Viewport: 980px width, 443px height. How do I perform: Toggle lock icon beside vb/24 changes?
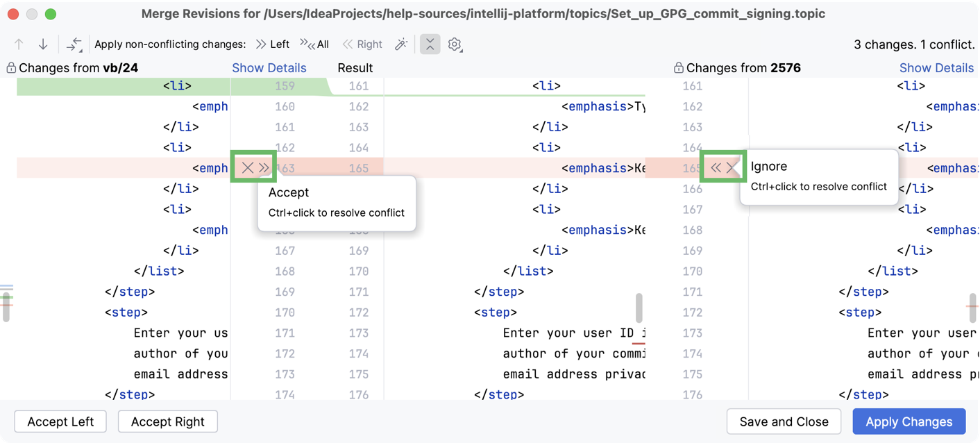click(11, 68)
